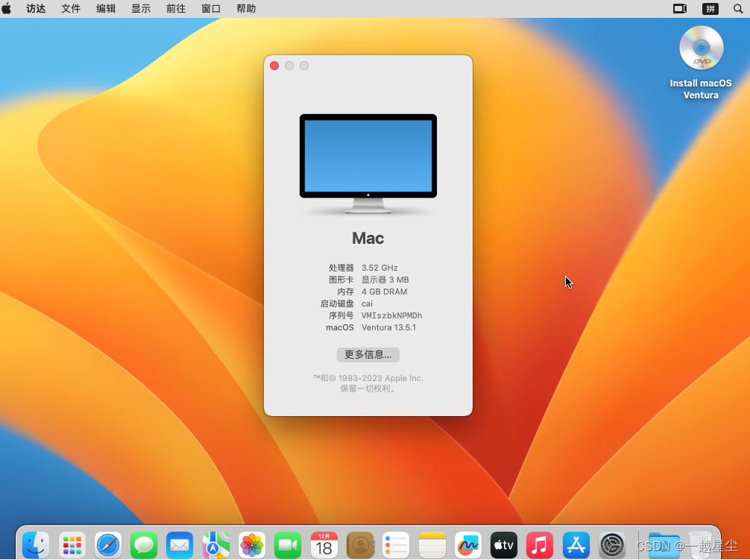Open Calendar showing December 18
Viewport: 750px width, 560px height.
tap(324, 544)
